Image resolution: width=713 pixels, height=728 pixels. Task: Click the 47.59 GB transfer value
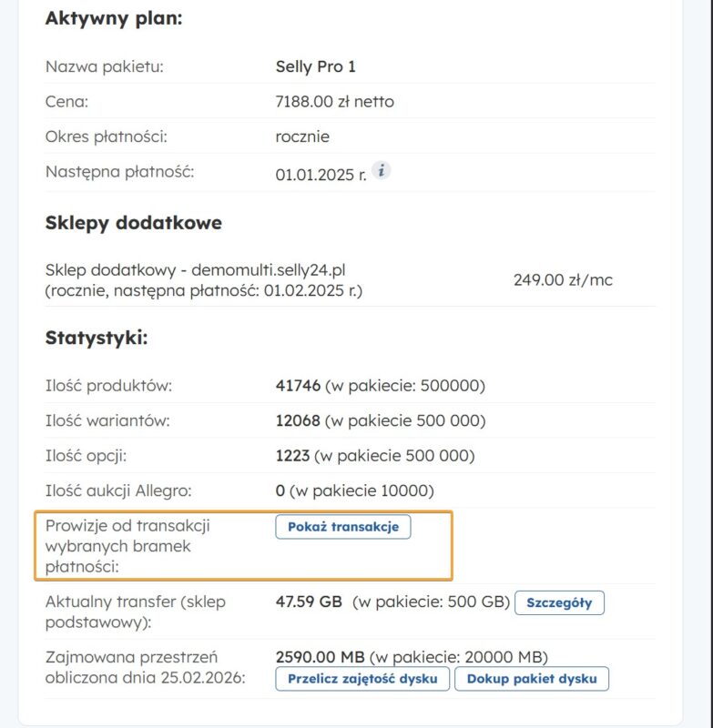pyautogui.click(x=309, y=602)
